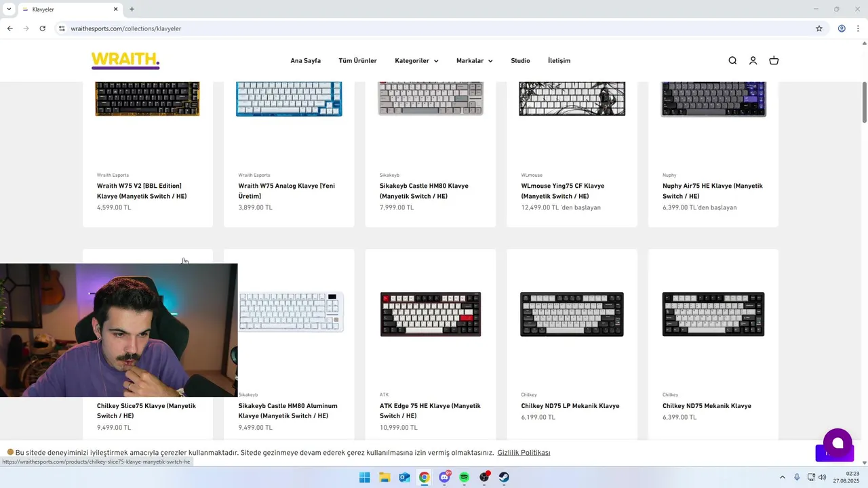Click the ATK brand label

tap(384, 394)
